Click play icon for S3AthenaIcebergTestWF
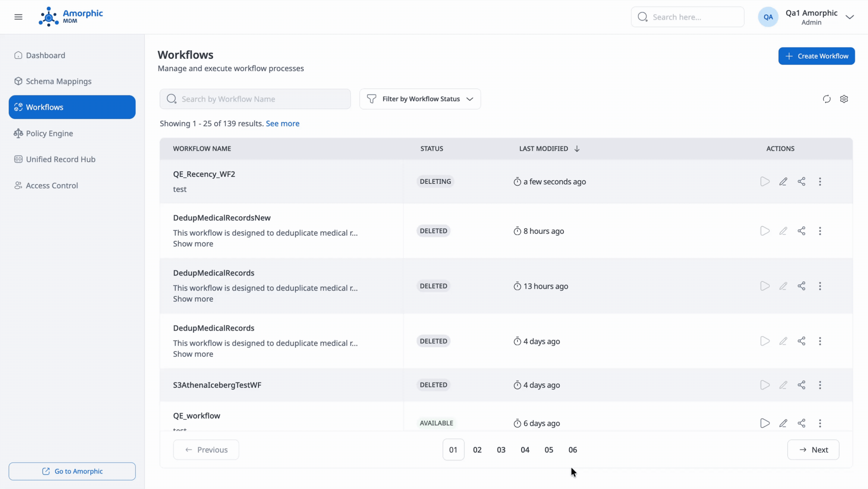 tap(765, 385)
